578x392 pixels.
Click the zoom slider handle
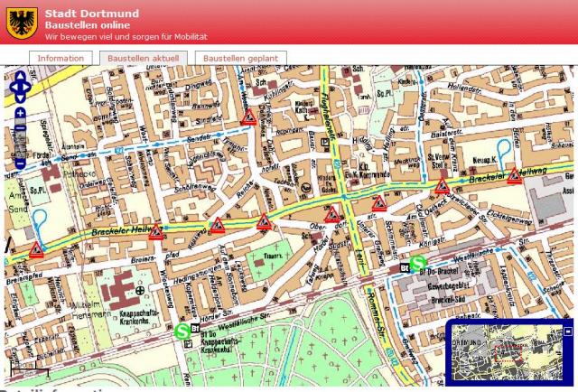click(x=20, y=128)
